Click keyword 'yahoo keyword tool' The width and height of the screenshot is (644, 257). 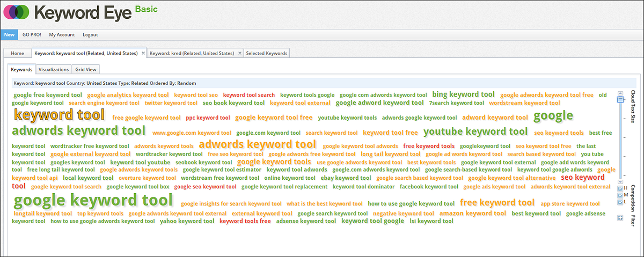187,221
